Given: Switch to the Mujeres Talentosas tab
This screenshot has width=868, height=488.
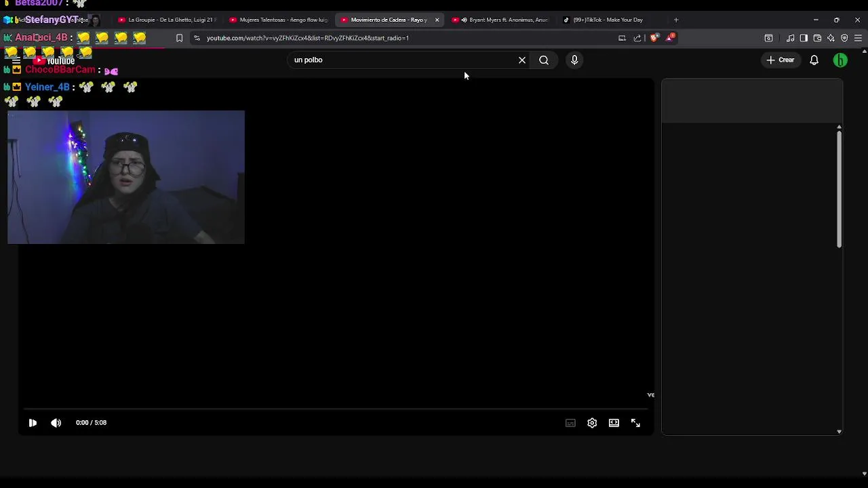Looking at the screenshot, I should 279,20.
